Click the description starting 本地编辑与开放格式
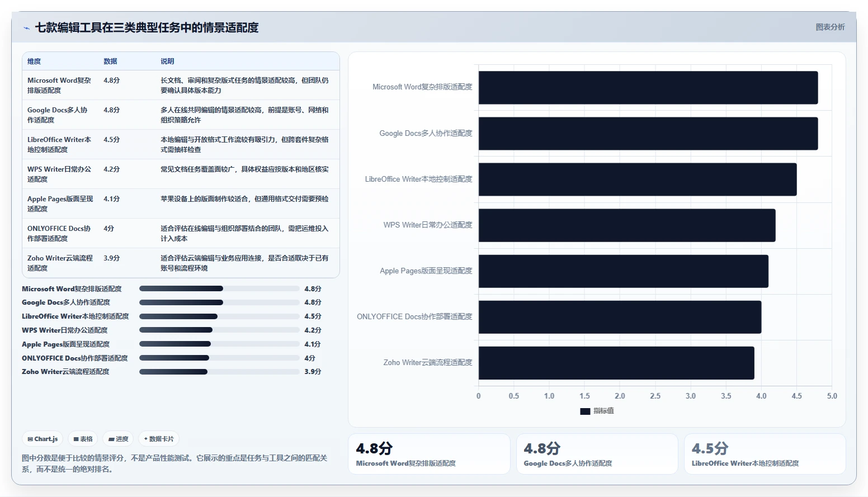The height and width of the screenshot is (497, 868). click(x=244, y=144)
